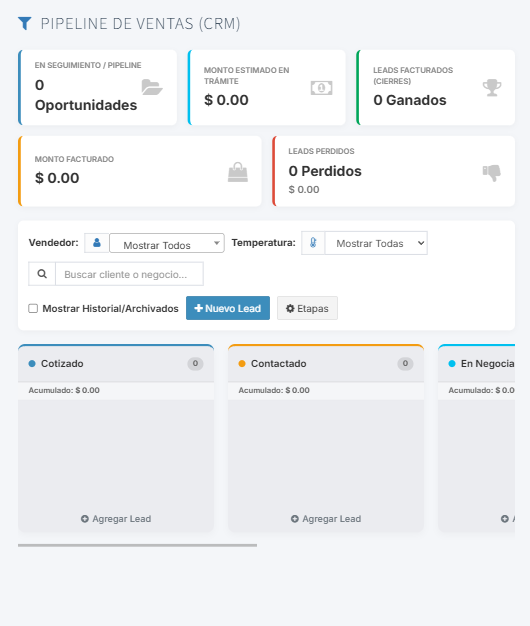This screenshot has height=626, width=530.
Task: Click the plus icon in Cotizado Agregar Lead
Action: [x=85, y=519]
